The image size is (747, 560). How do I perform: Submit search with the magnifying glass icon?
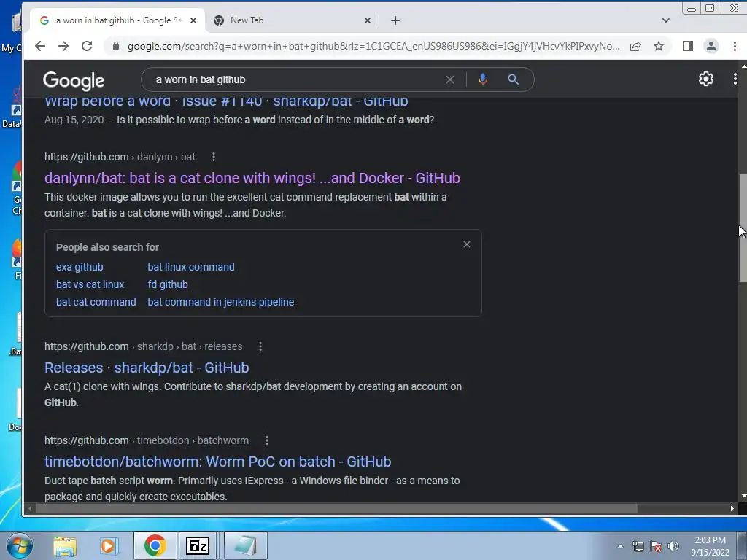(513, 79)
